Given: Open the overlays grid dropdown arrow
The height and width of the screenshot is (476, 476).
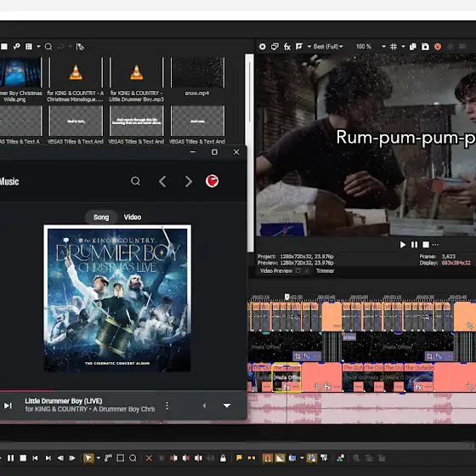Looking at the screenshot, I should click(x=403, y=47).
